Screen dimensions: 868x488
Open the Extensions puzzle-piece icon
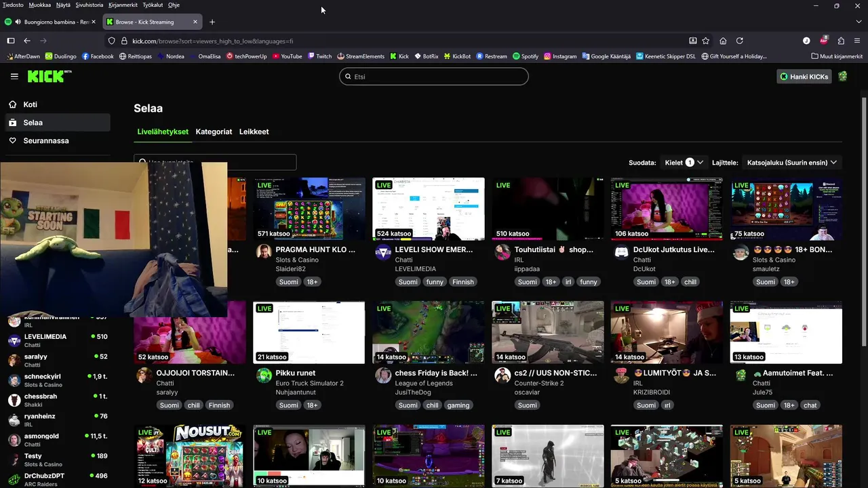pyautogui.click(x=841, y=41)
